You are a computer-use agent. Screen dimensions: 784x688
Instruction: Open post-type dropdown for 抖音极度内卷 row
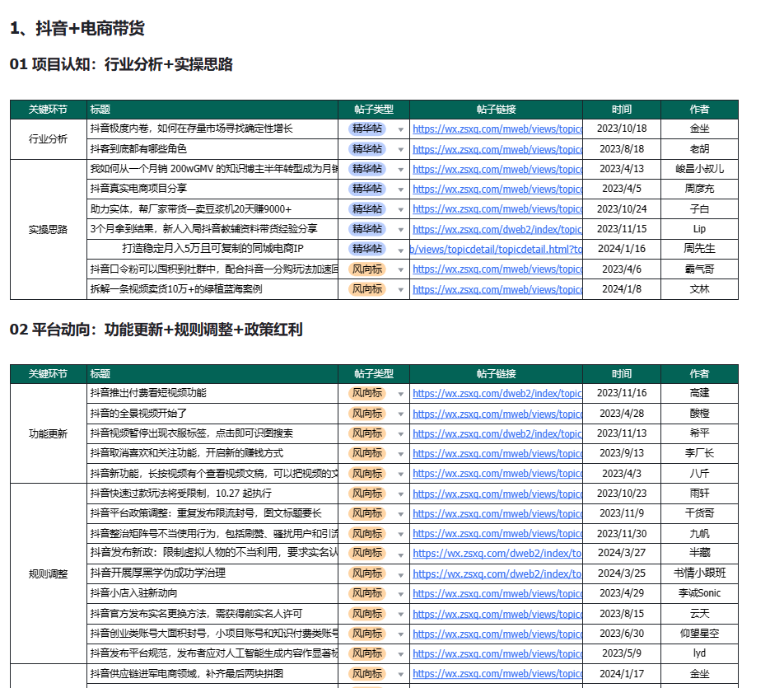pos(400,129)
